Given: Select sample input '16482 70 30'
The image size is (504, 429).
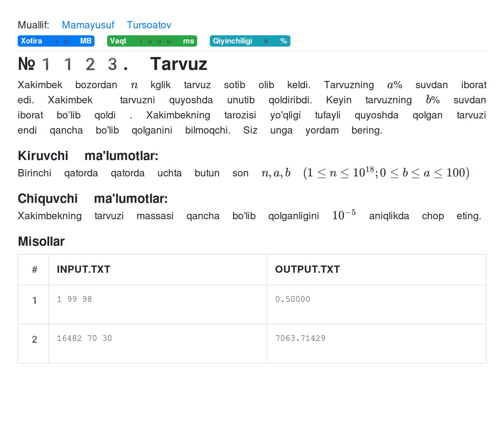Looking at the screenshot, I should 84,338.
